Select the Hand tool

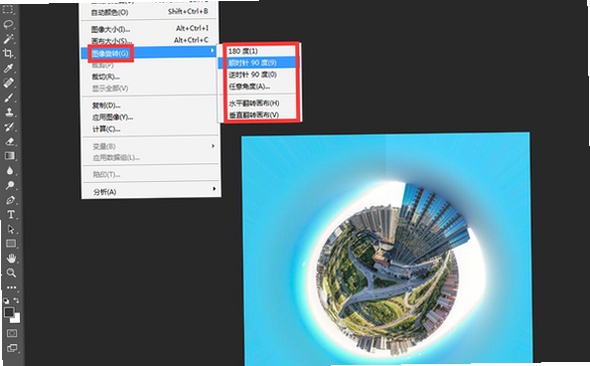[x=11, y=258]
